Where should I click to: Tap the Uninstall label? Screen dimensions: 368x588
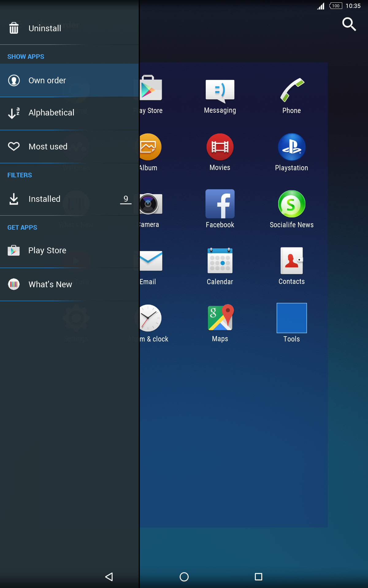click(45, 28)
